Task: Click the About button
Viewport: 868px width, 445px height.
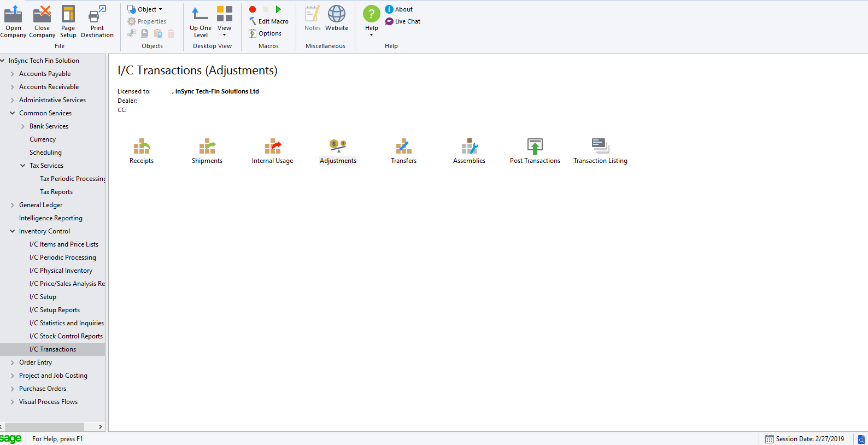Action: click(399, 9)
